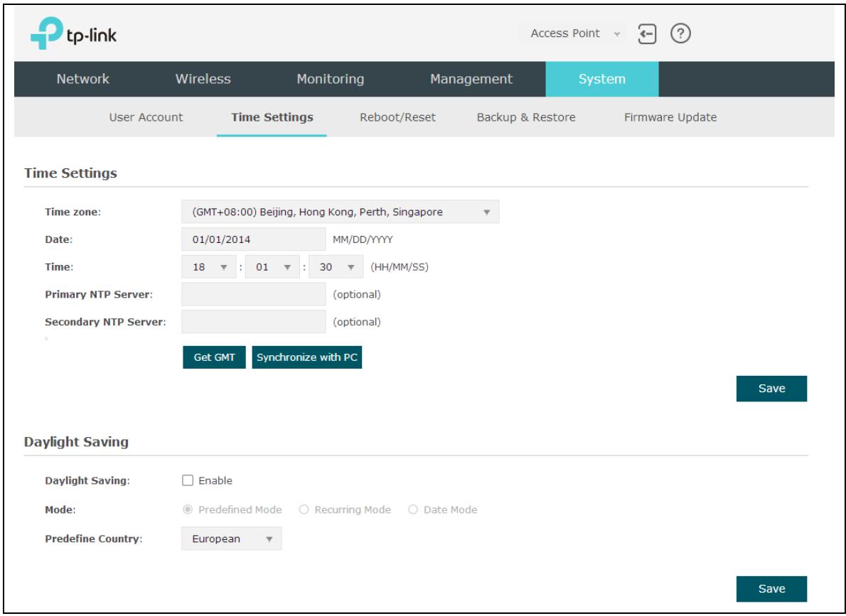
Task: Click the tp-link logo
Action: click(73, 33)
